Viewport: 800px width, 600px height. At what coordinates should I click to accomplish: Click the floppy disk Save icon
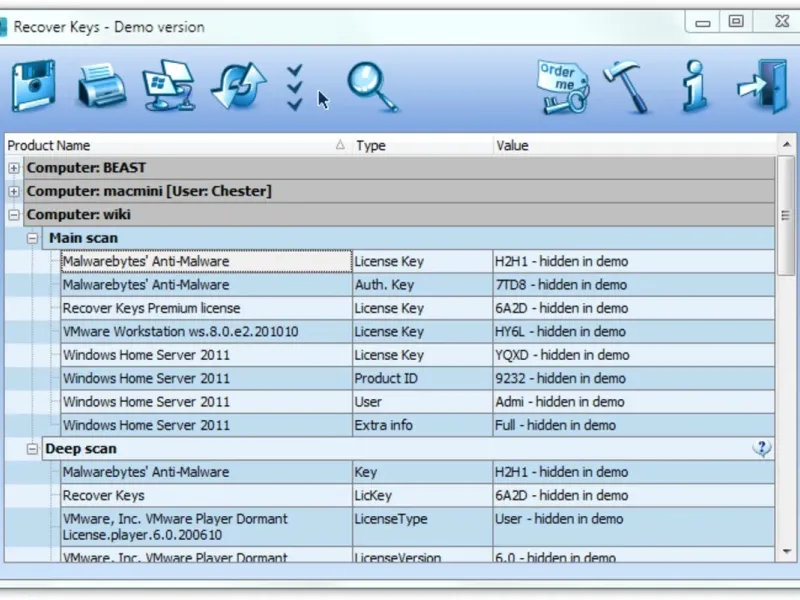tap(34, 85)
